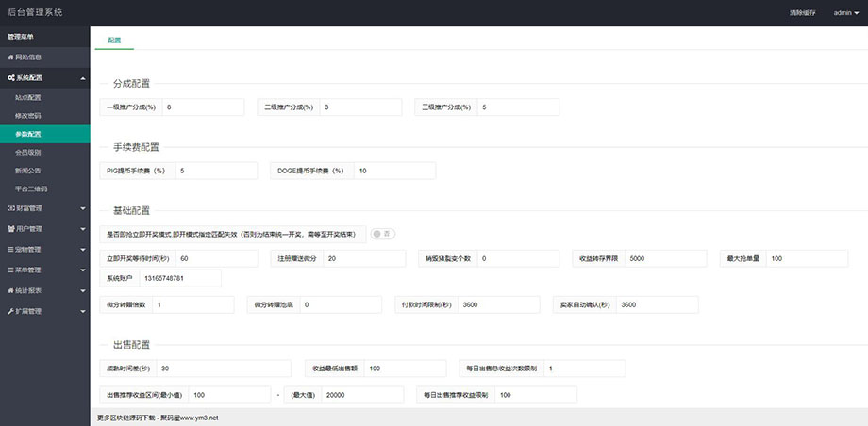
Task: Expand the 扩展管理 menu arrow
Action: click(x=82, y=311)
